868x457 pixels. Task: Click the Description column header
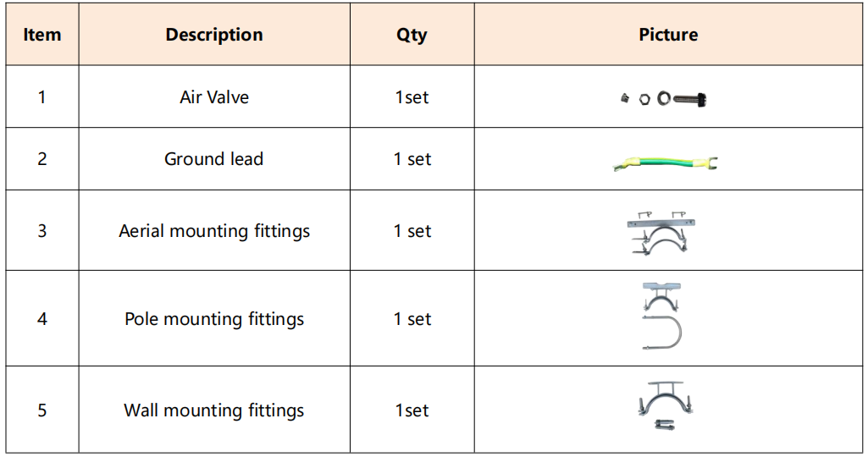(214, 35)
